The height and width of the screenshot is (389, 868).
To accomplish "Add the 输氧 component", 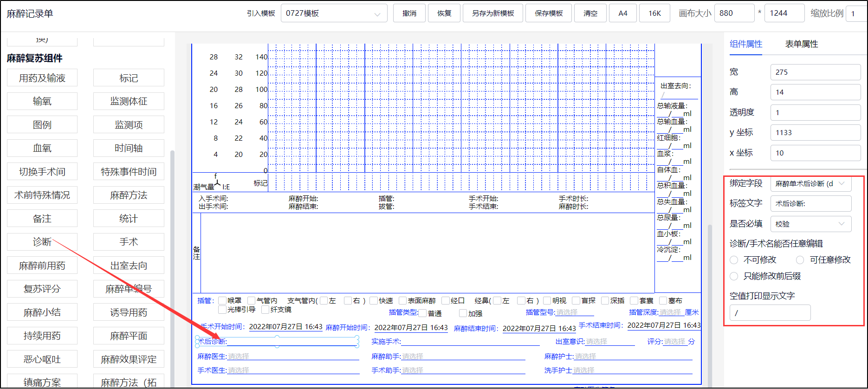I will (x=42, y=101).
